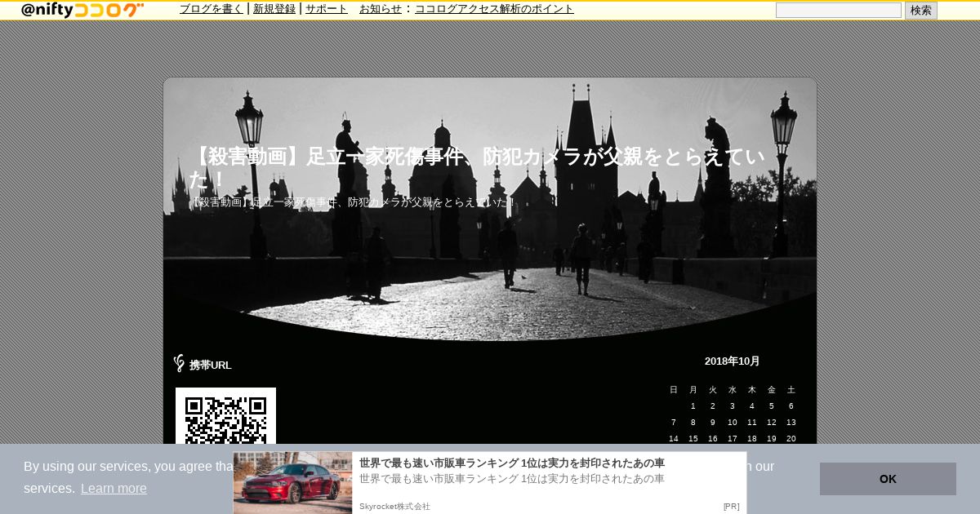Viewport: 980px width, 514px height.
Task: Click the @nifty Cocolog logo
Action: [82, 10]
